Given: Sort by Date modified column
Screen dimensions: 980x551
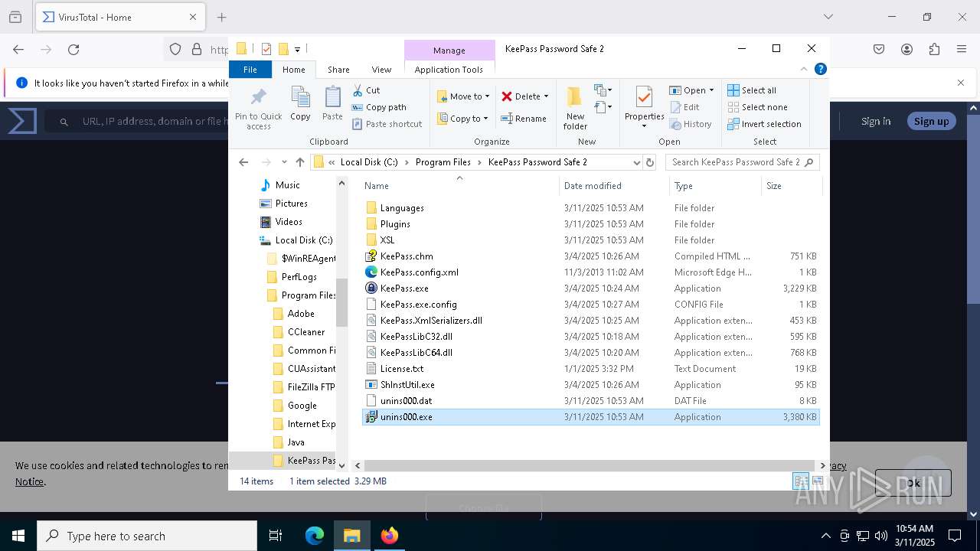Looking at the screenshot, I should [593, 186].
